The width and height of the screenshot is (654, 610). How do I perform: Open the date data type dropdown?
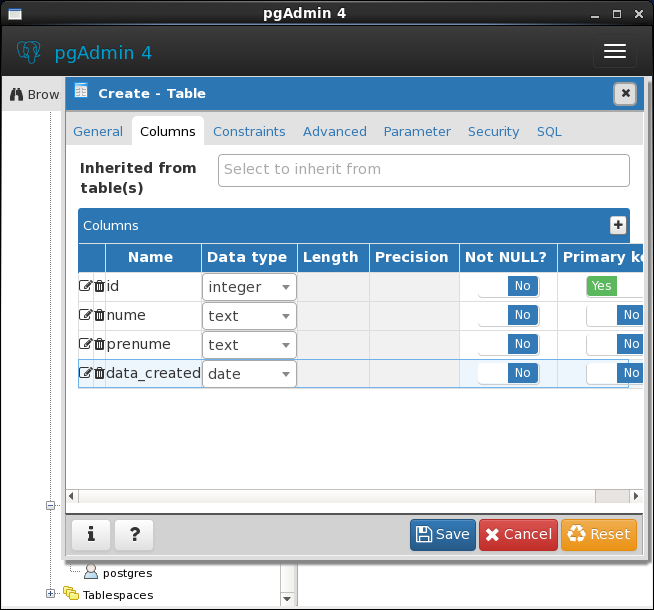click(249, 374)
